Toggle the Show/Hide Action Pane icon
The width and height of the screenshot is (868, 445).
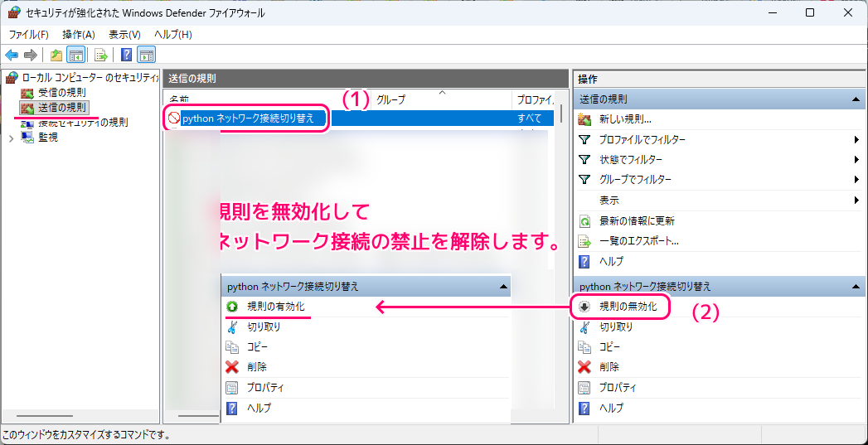click(147, 56)
